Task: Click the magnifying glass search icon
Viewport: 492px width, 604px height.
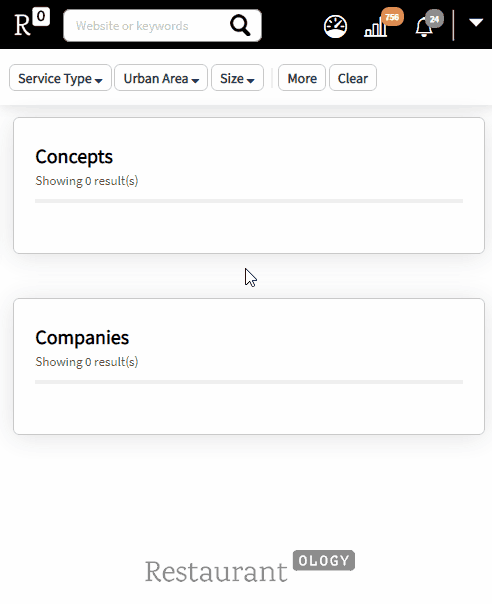Action: tap(240, 25)
